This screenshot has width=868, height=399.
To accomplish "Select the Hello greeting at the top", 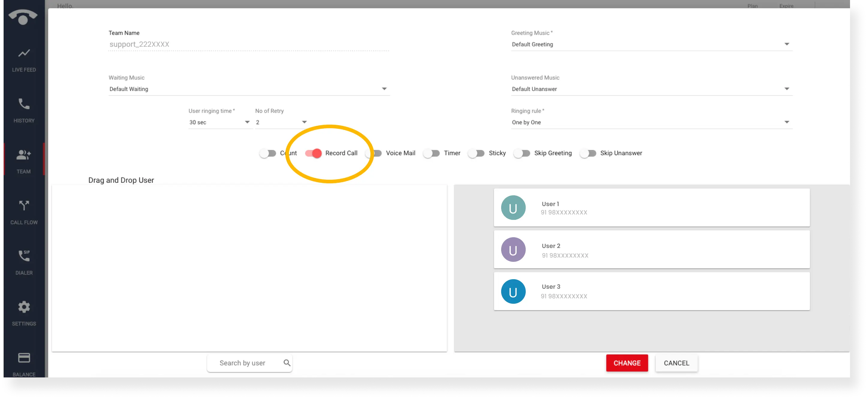I will point(65,6).
